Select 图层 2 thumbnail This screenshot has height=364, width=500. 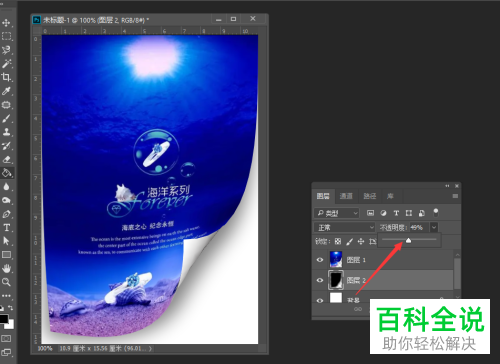[336, 280]
